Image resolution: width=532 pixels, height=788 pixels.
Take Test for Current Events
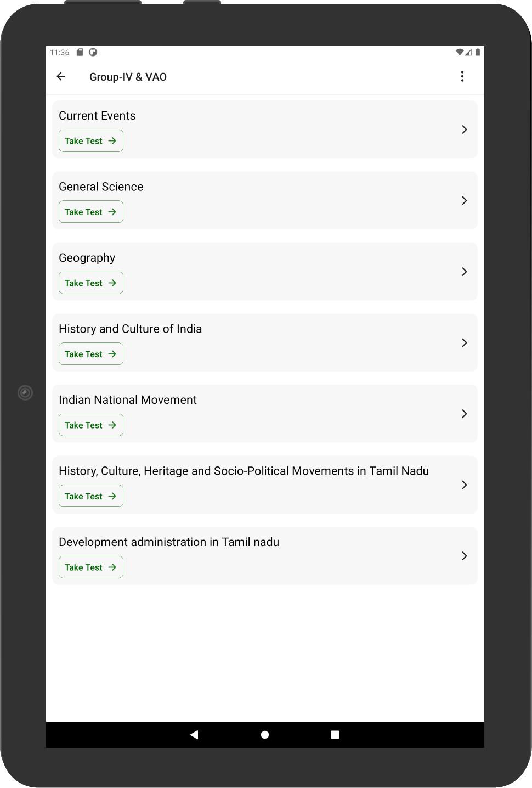(x=91, y=141)
